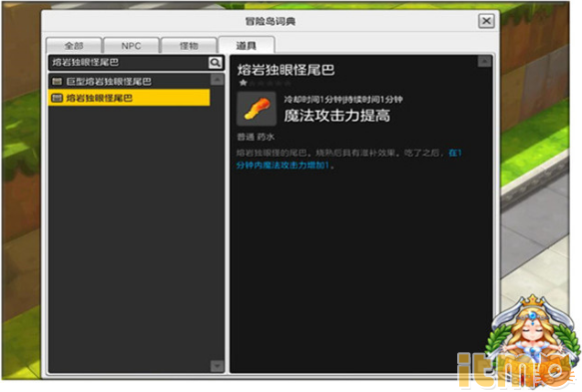Click the search magnifier icon
The height and width of the screenshot is (392, 582).
[215, 63]
